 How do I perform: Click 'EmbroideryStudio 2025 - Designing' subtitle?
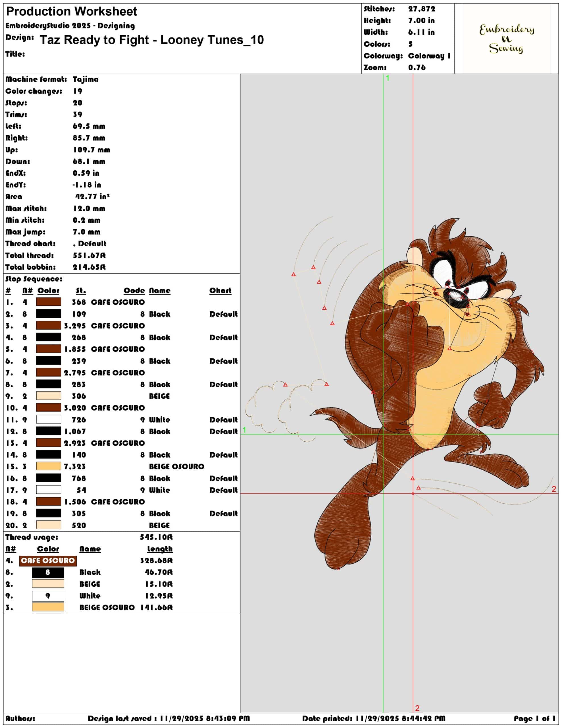(x=70, y=26)
